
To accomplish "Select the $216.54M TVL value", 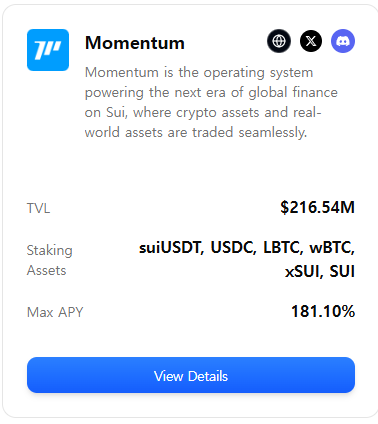I will (x=317, y=207).
